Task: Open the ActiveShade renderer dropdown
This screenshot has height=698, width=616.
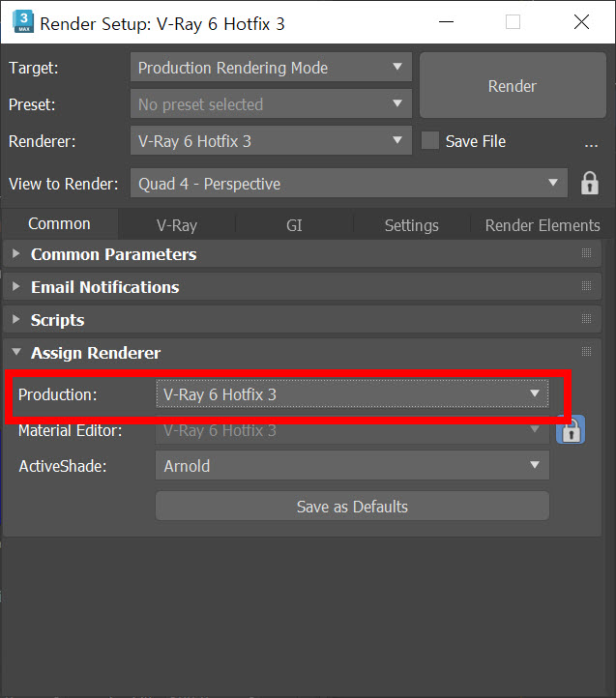Action: click(x=352, y=466)
